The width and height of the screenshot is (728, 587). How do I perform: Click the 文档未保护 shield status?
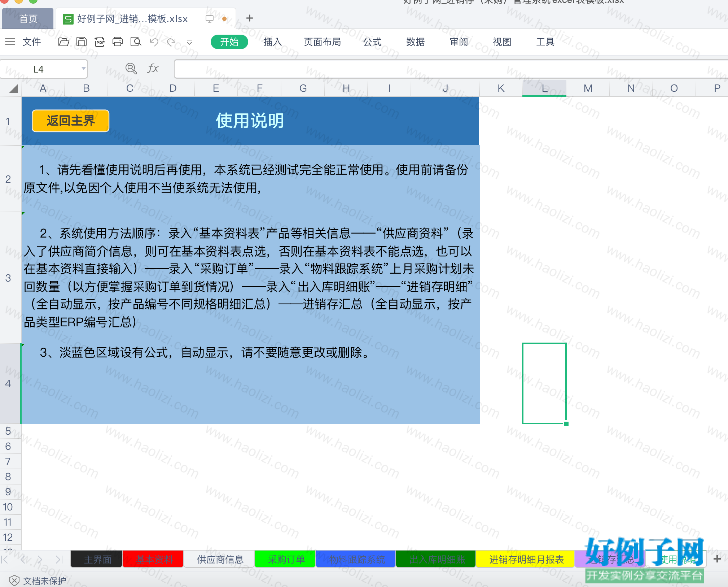(x=38, y=581)
